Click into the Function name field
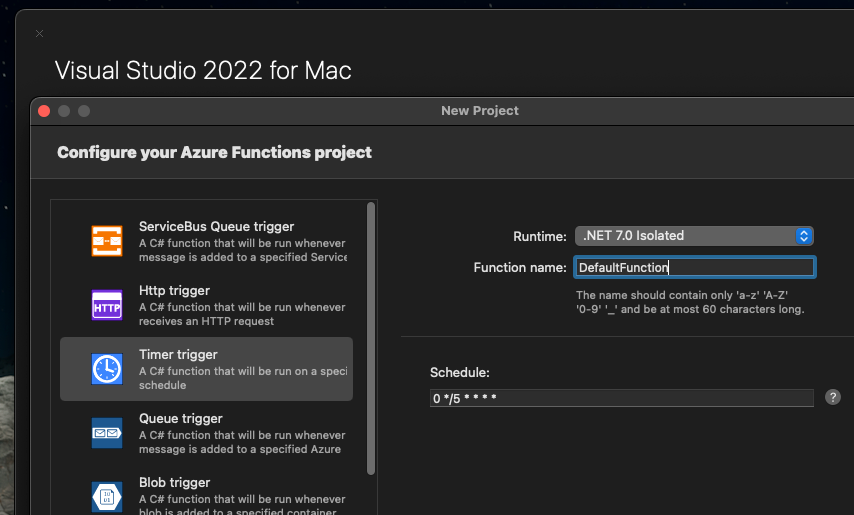The width and height of the screenshot is (854, 515). [694, 267]
